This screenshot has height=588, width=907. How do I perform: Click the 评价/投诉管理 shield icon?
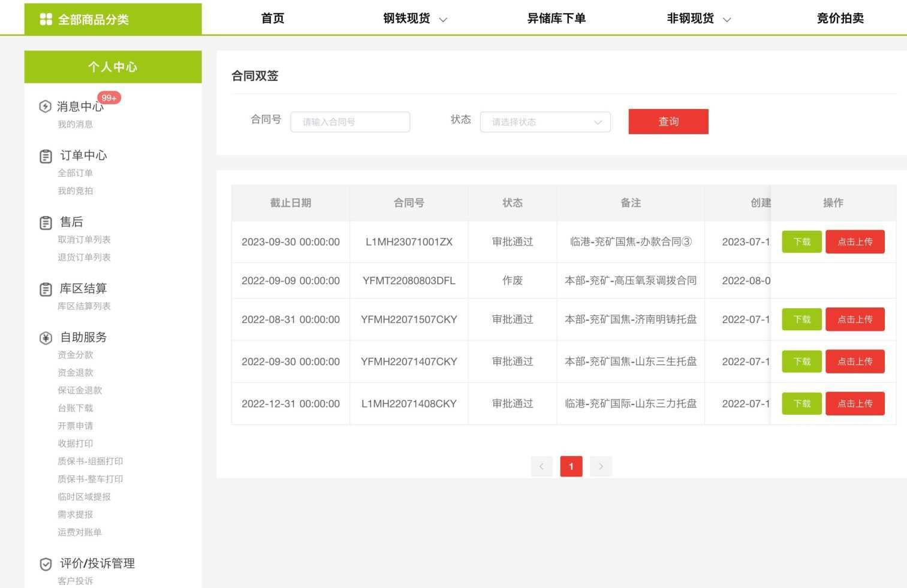point(46,564)
